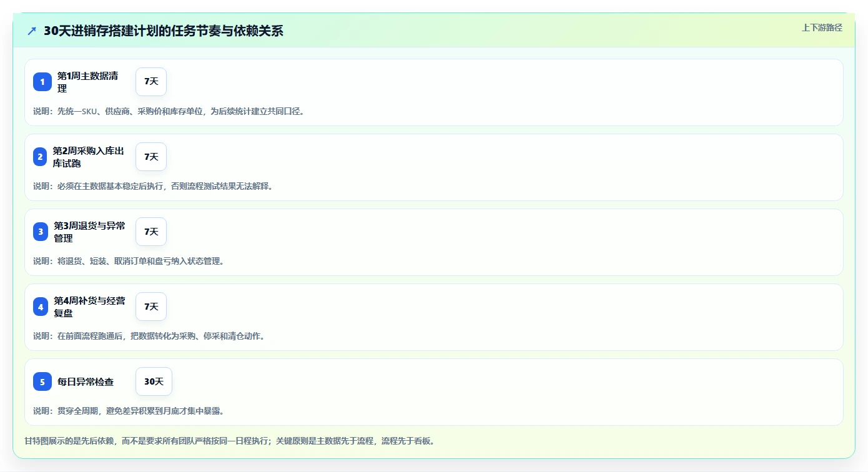Click the arrow icon beside the title

pos(32,31)
